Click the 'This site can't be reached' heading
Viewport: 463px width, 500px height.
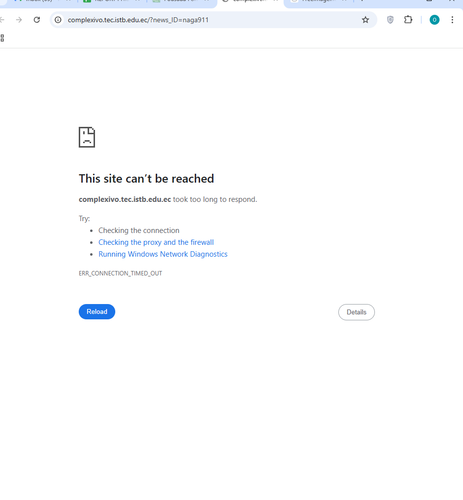(x=146, y=179)
